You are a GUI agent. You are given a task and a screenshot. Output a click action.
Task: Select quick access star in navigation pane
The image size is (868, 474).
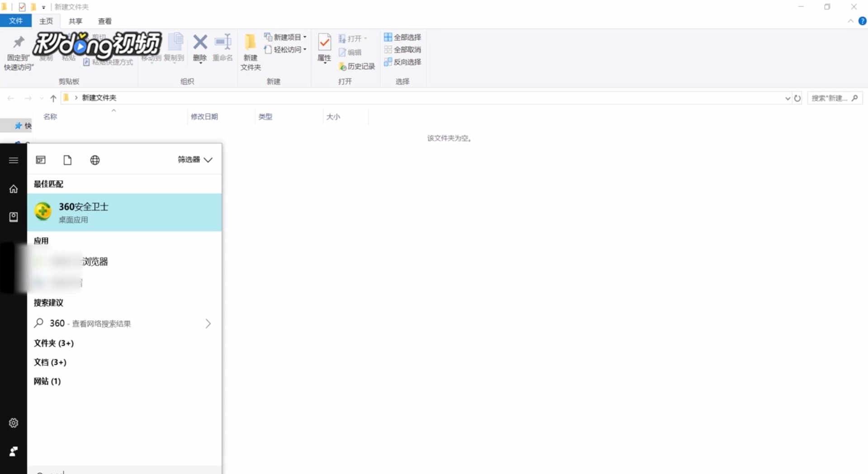pyautogui.click(x=19, y=126)
